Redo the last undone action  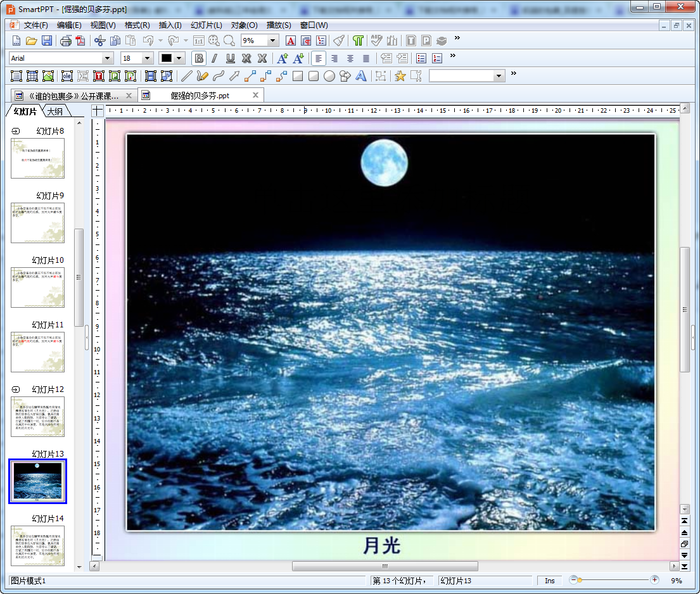tap(174, 41)
